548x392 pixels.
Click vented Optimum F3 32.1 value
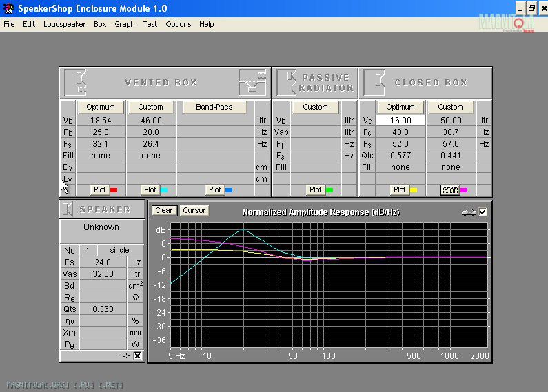click(101, 143)
